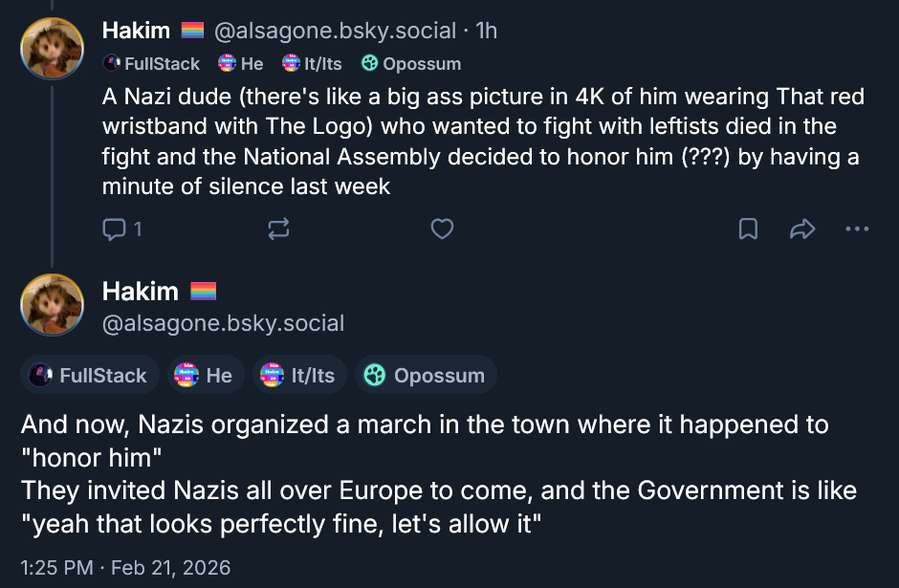Bookmark the first post
The height and width of the screenshot is (588, 899).
tap(749, 229)
